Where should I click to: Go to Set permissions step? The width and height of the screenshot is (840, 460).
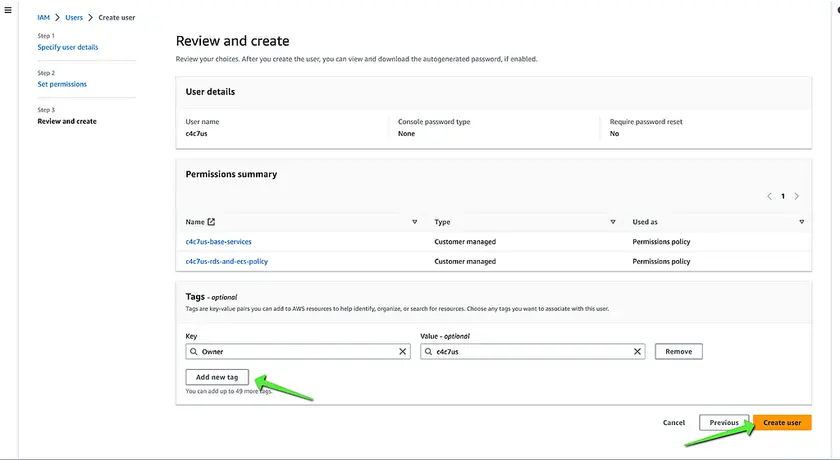62,84
